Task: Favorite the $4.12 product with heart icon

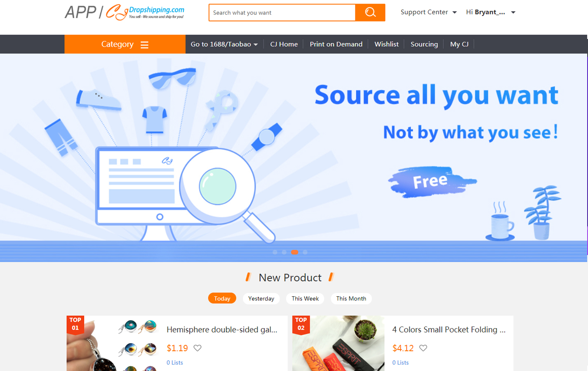Action: click(x=423, y=348)
